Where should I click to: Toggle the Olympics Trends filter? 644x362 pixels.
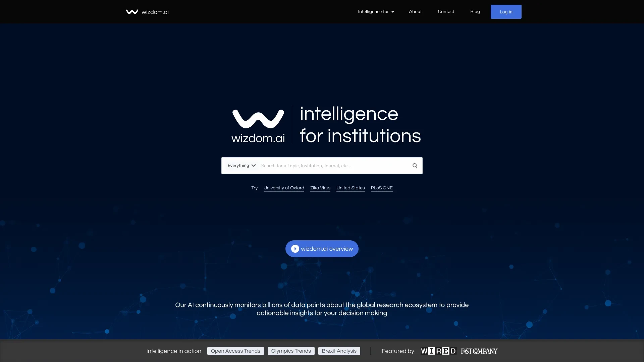coord(290,351)
